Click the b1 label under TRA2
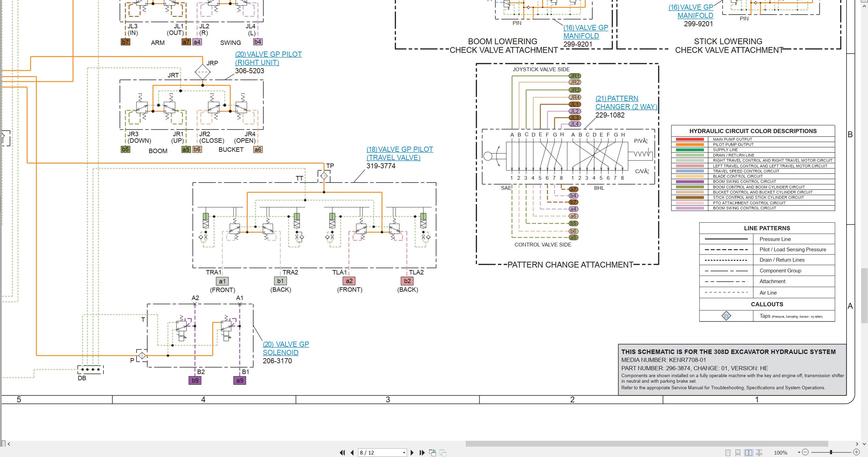Image resolution: width=868 pixels, height=457 pixels. coord(280,281)
